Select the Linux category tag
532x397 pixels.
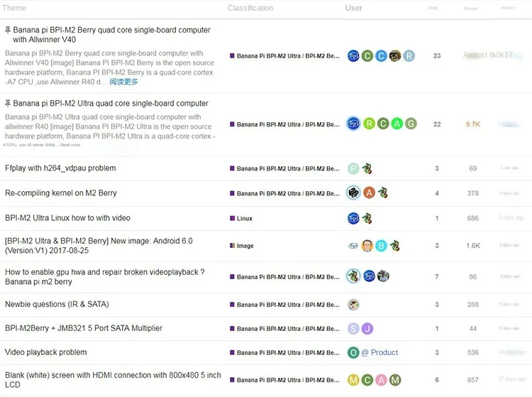click(241, 218)
